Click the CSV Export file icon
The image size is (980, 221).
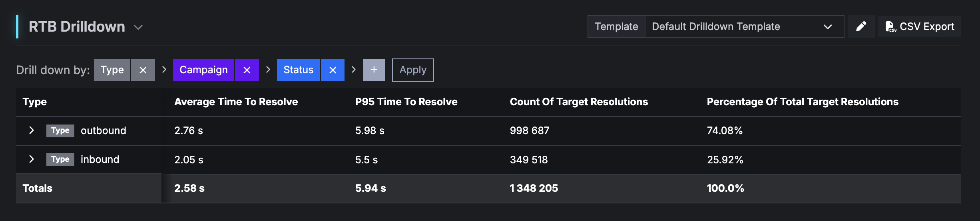[890, 27]
